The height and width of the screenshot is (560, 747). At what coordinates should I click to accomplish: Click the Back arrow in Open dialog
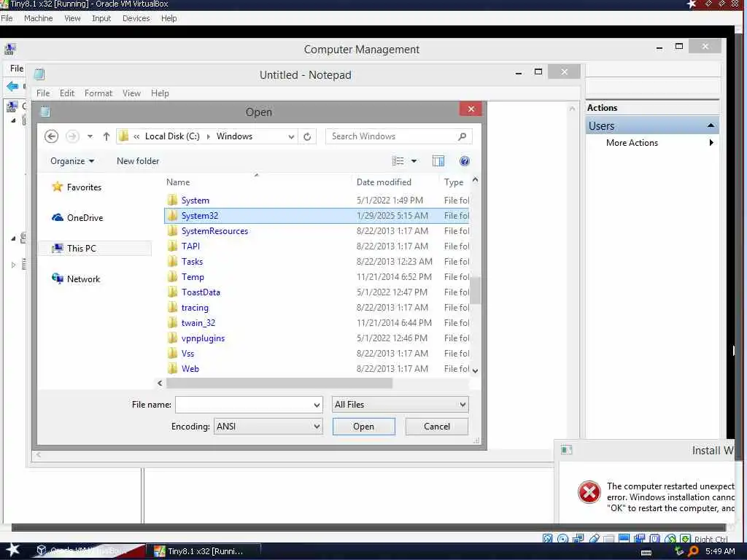[x=52, y=136]
